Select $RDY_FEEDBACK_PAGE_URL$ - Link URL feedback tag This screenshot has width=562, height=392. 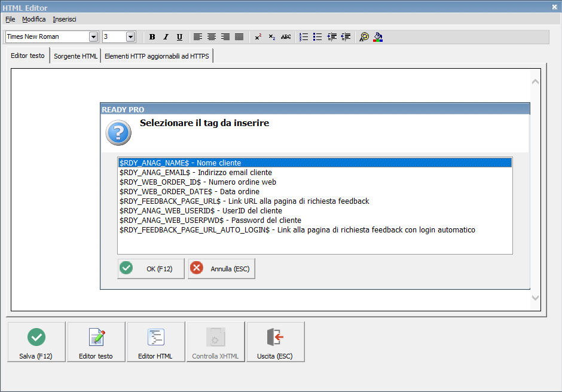point(315,201)
